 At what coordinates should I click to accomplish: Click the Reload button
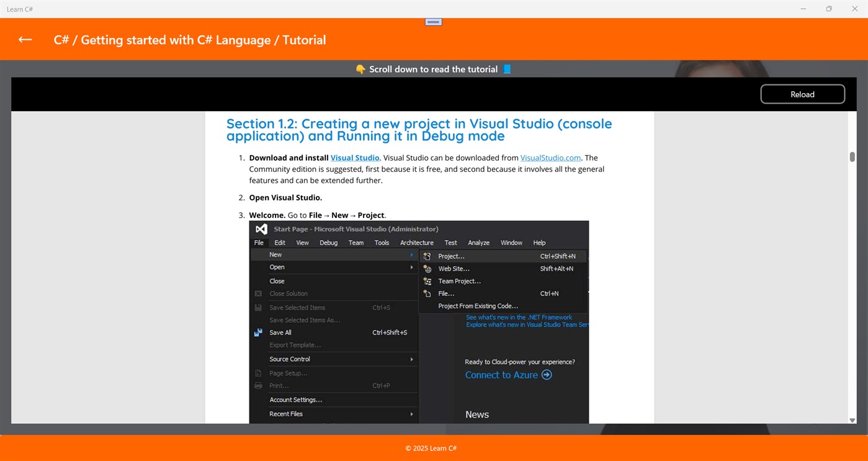pyautogui.click(x=802, y=94)
